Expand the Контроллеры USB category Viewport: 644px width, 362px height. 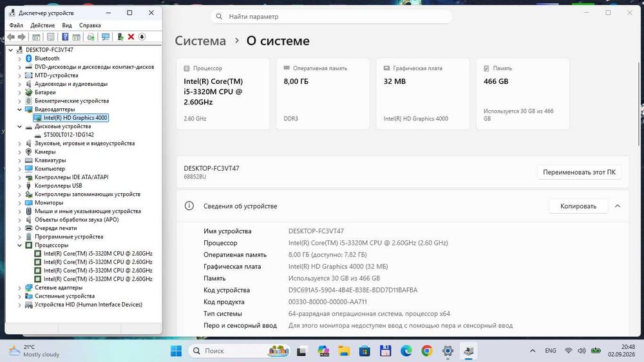(19, 186)
